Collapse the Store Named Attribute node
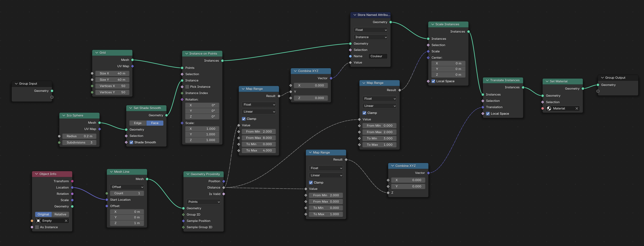 [x=355, y=15]
